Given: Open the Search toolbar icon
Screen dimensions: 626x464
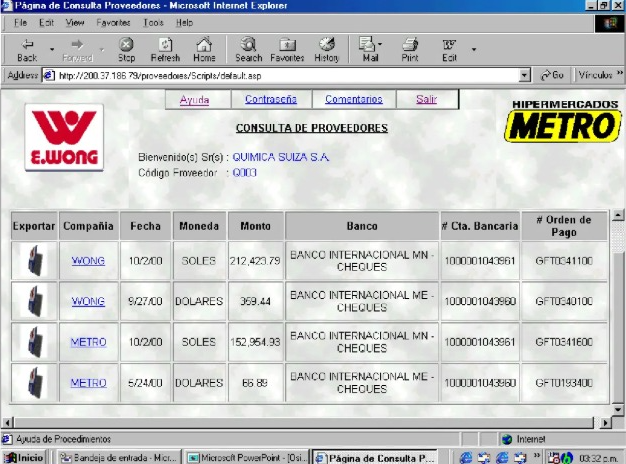Looking at the screenshot, I should (x=248, y=50).
